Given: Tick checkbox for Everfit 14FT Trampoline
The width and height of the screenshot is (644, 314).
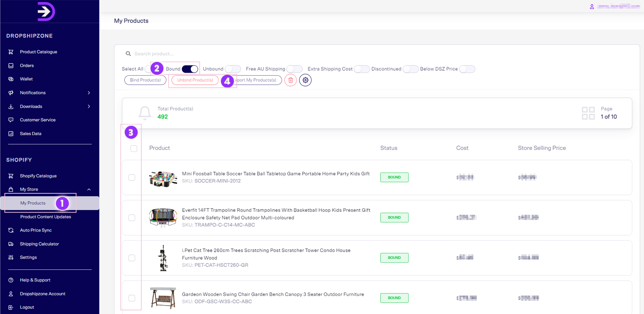Looking at the screenshot, I should tap(132, 218).
